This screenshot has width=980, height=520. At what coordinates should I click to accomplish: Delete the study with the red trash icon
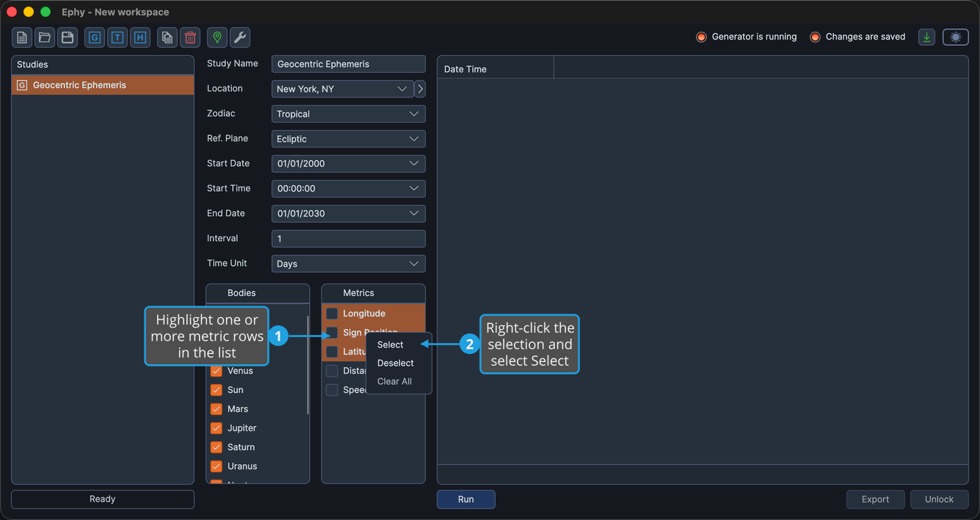pyautogui.click(x=190, y=37)
